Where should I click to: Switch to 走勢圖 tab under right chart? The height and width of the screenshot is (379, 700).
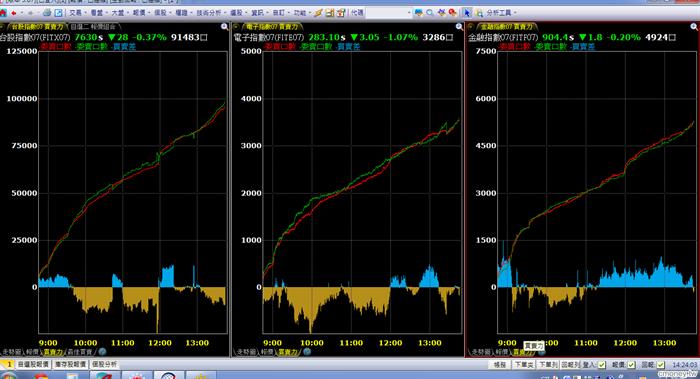click(480, 352)
